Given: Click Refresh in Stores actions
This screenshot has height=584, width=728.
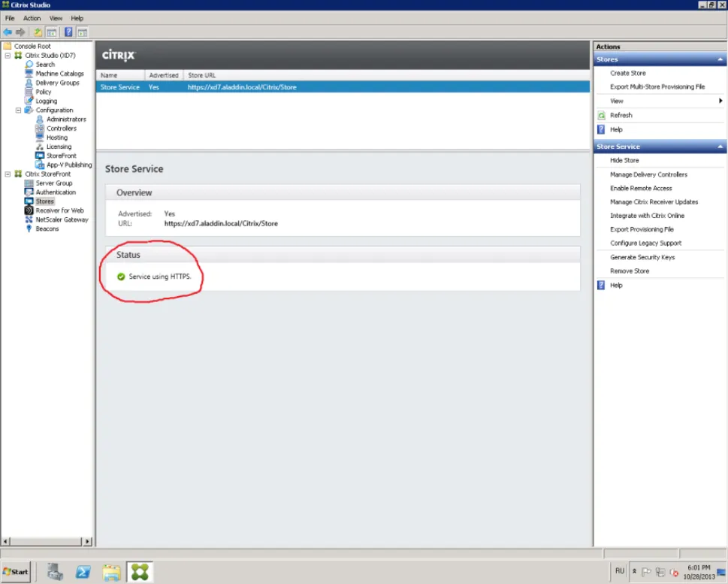Looking at the screenshot, I should click(x=621, y=115).
